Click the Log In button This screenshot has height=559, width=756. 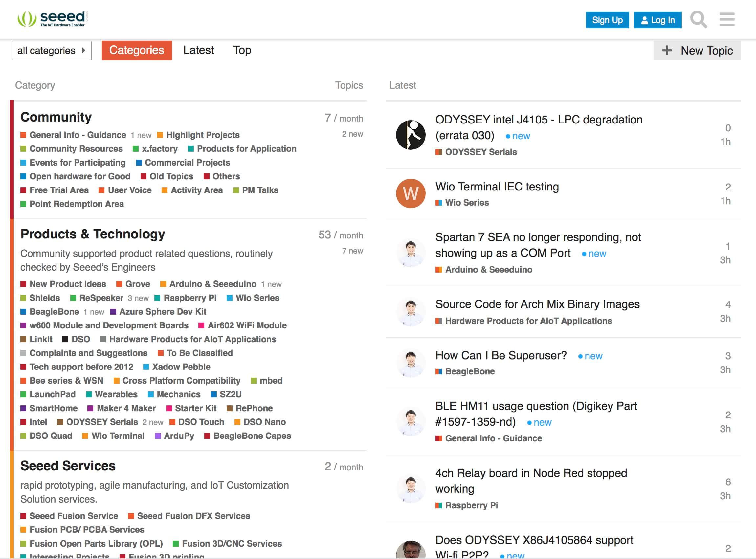(x=657, y=20)
